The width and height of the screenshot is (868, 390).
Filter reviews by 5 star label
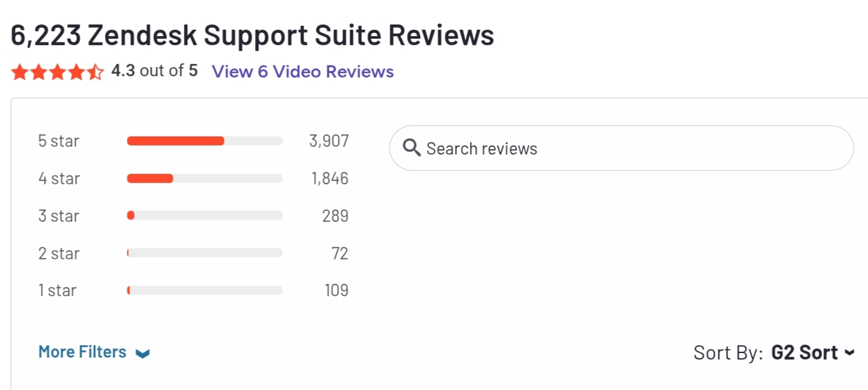(58, 141)
